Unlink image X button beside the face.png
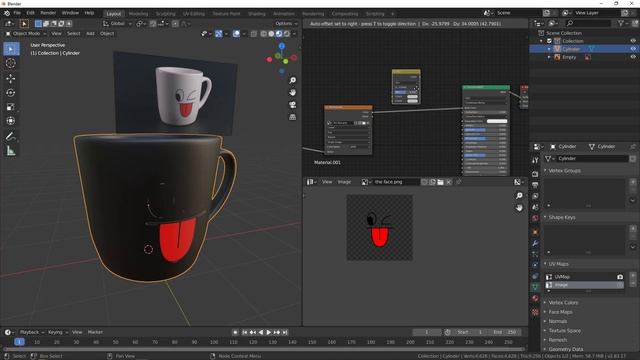 click(x=449, y=182)
